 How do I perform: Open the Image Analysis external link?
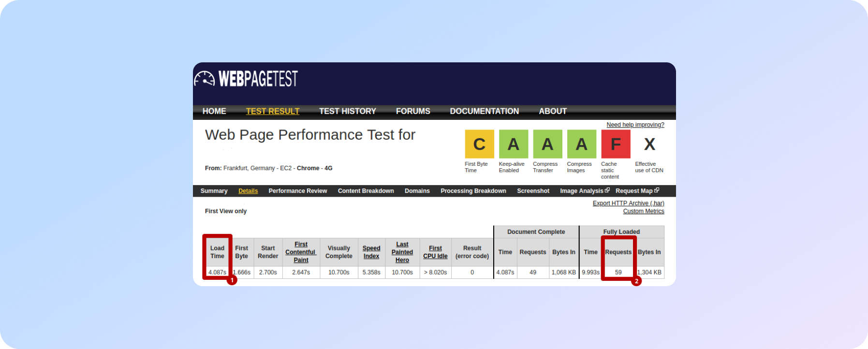pos(585,191)
